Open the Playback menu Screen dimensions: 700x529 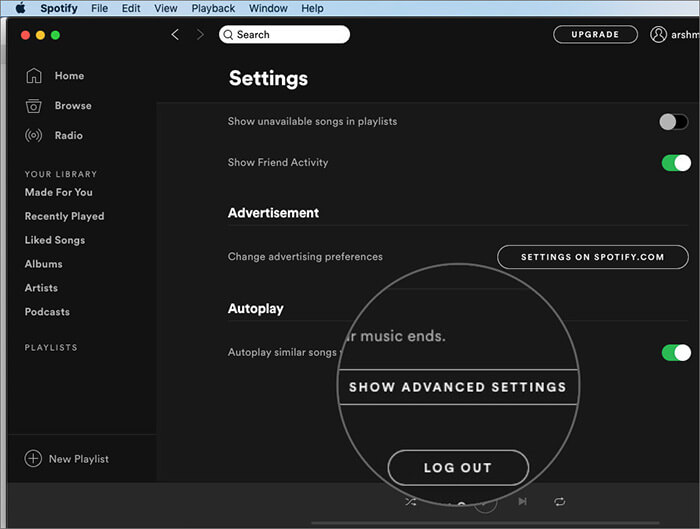click(x=213, y=8)
